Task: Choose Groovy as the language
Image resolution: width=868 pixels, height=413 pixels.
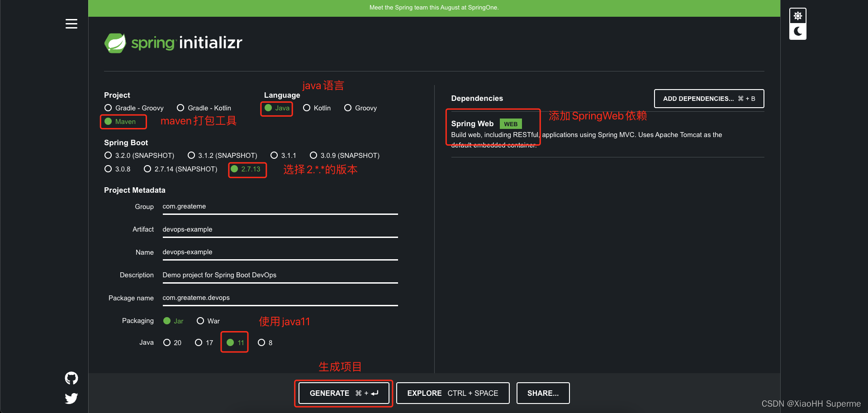Action: (x=360, y=108)
